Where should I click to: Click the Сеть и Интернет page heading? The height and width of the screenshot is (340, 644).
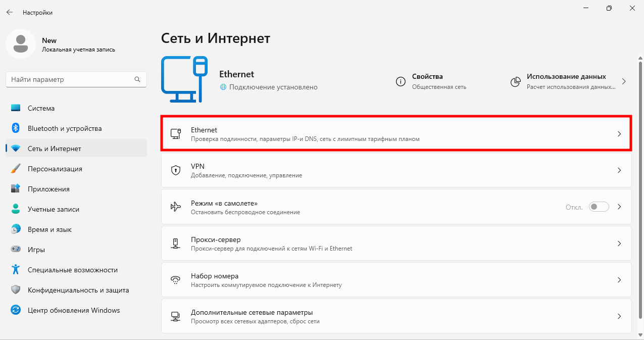coord(216,38)
